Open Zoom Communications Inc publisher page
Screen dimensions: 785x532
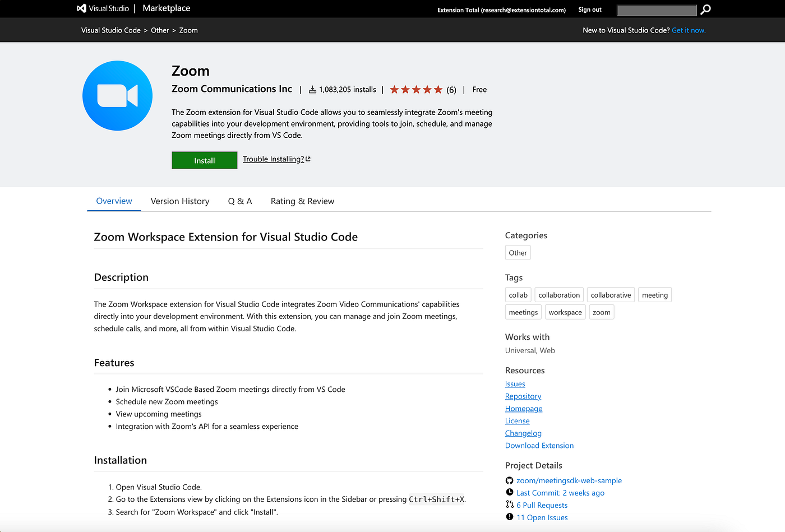[232, 89]
